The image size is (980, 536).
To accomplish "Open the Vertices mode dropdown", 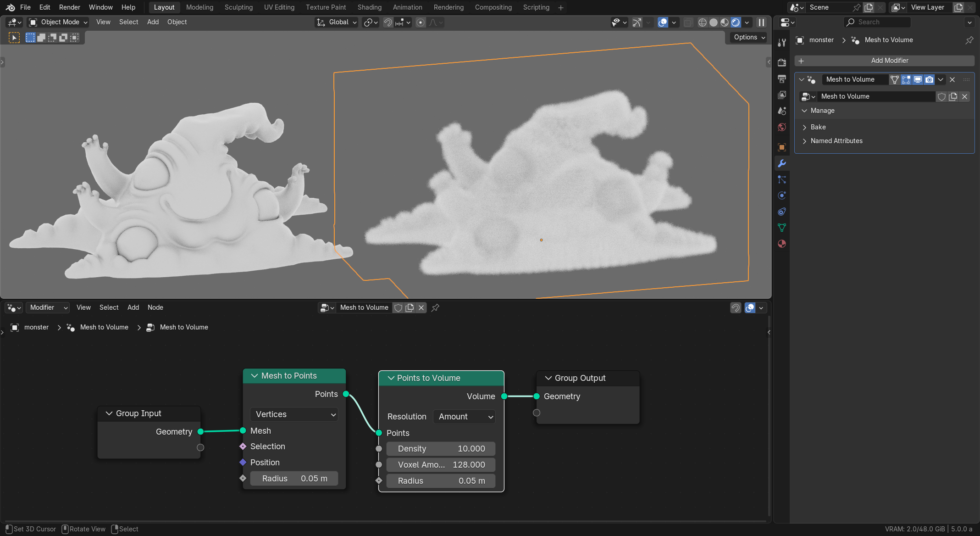I will (294, 414).
